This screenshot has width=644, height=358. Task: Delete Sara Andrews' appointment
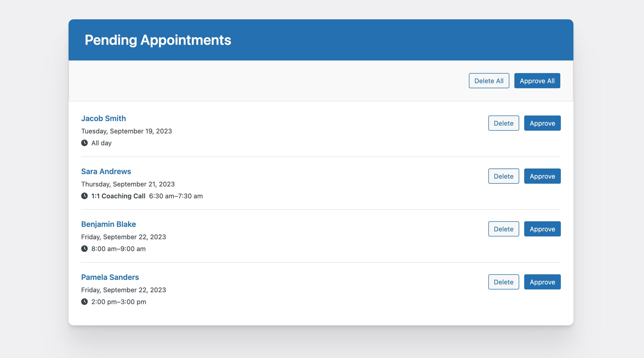click(503, 176)
